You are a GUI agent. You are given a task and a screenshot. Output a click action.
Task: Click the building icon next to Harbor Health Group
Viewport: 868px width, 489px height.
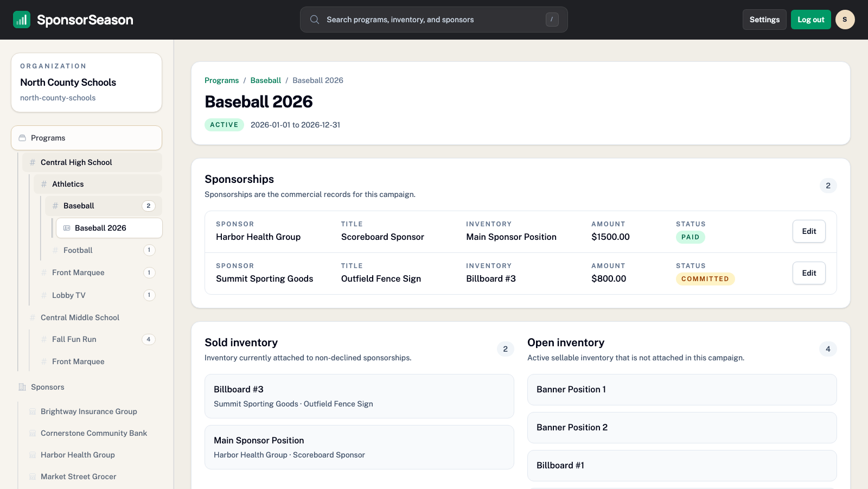point(33,455)
